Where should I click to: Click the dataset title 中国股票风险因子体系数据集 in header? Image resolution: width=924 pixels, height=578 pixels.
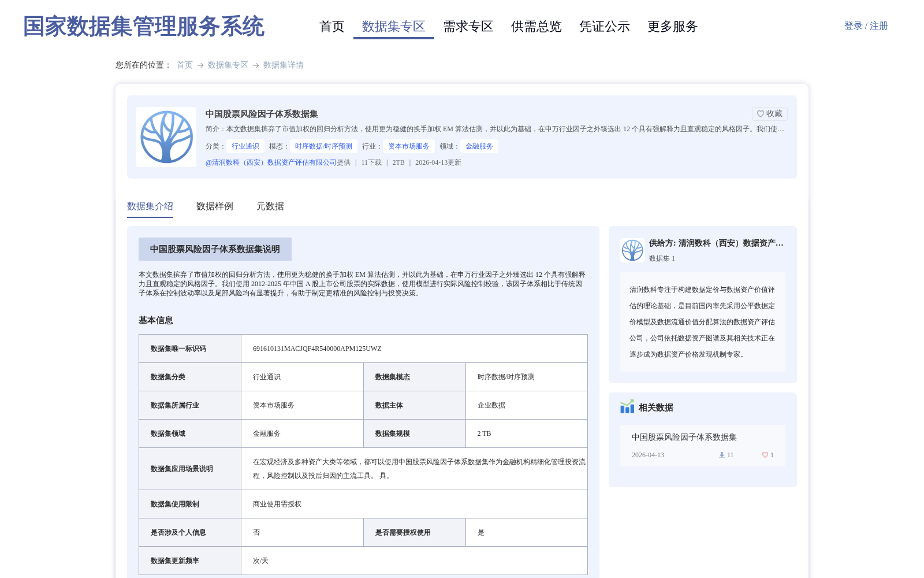point(262,114)
